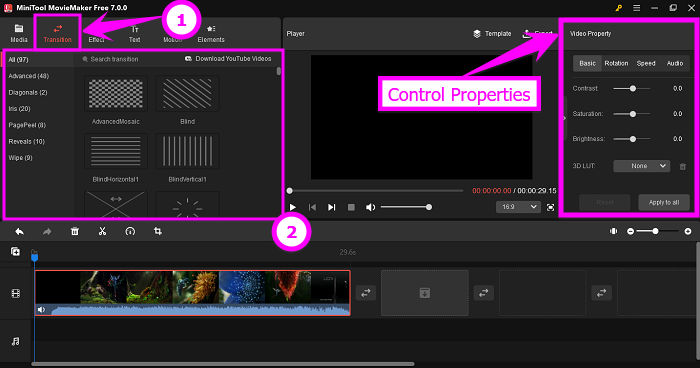700x368 pixels.
Task: Open the Media tab
Action: point(19,34)
